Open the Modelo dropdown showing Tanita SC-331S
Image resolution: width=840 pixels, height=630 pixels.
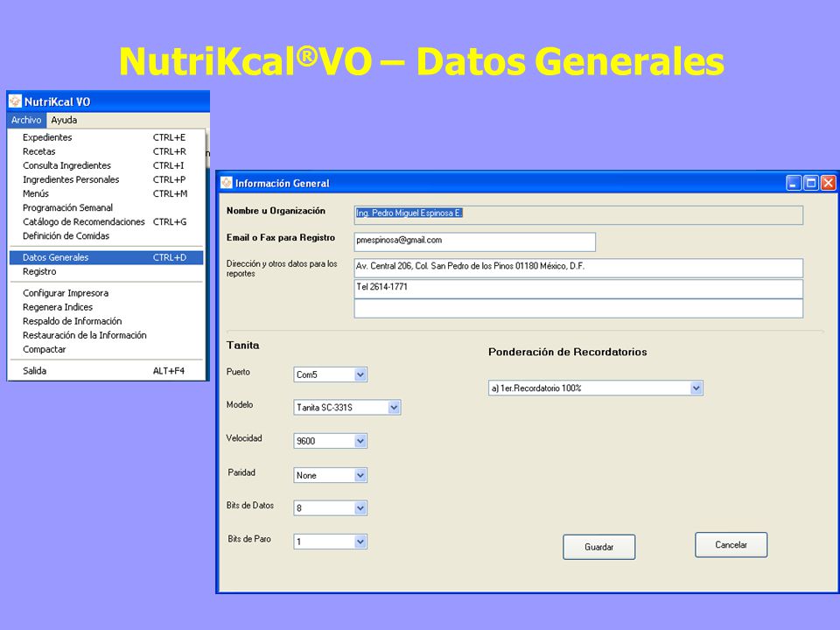coord(394,407)
